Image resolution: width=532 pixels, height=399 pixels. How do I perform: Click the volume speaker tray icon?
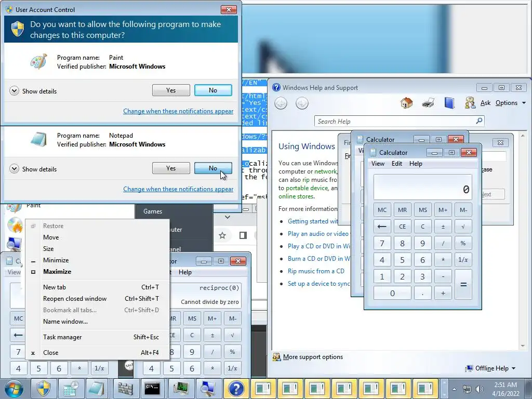click(480, 389)
